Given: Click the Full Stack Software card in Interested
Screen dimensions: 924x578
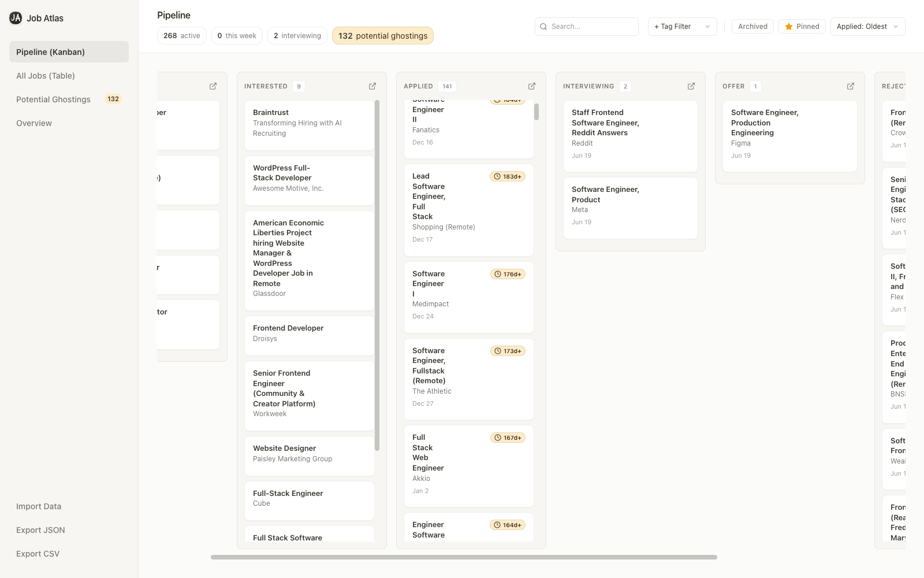Looking at the screenshot, I should pyautogui.click(x=310, y=534).
